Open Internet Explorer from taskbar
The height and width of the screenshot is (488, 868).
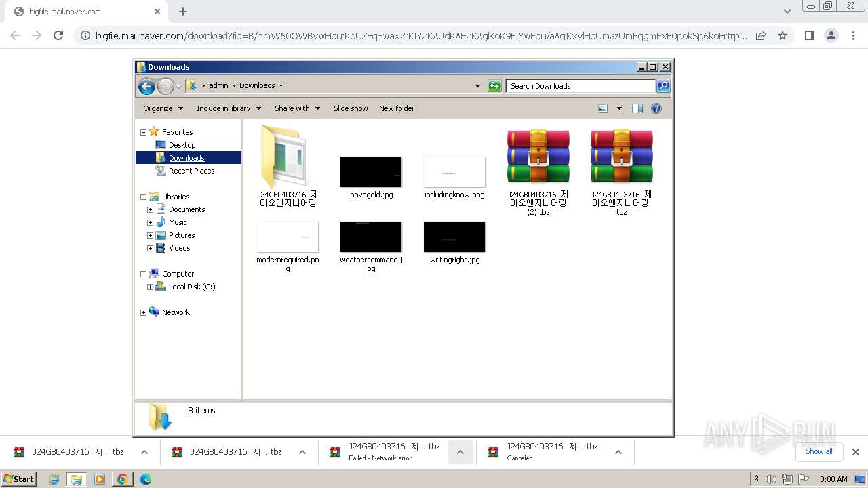[x=54, y=479]
